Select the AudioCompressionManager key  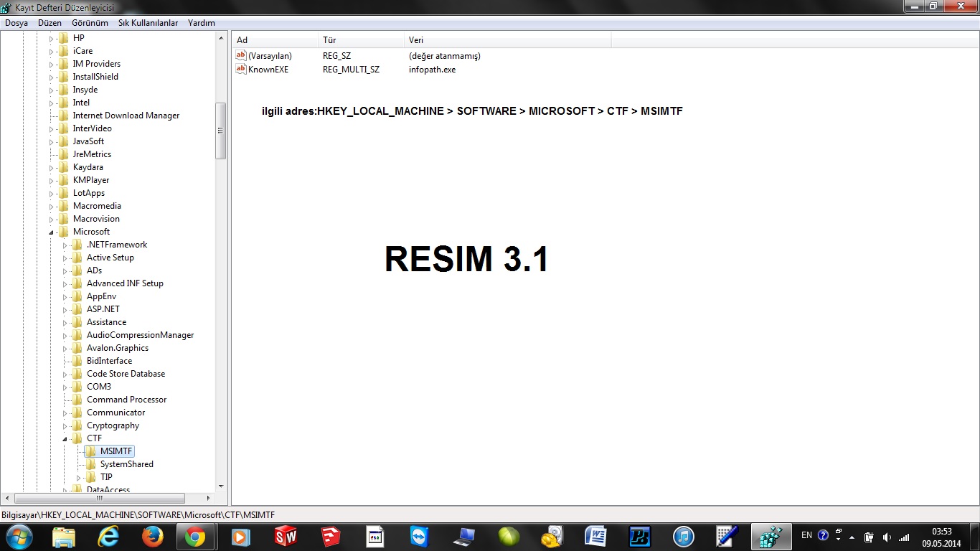coord(140,335)
